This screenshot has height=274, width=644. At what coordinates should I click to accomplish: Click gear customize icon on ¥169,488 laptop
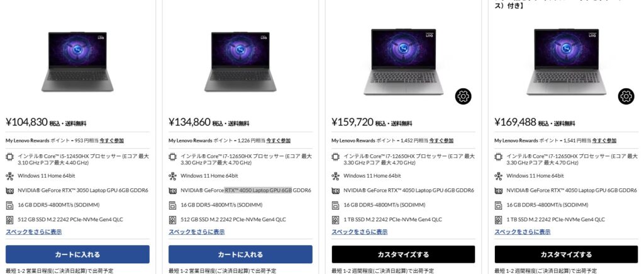(626, 96)
